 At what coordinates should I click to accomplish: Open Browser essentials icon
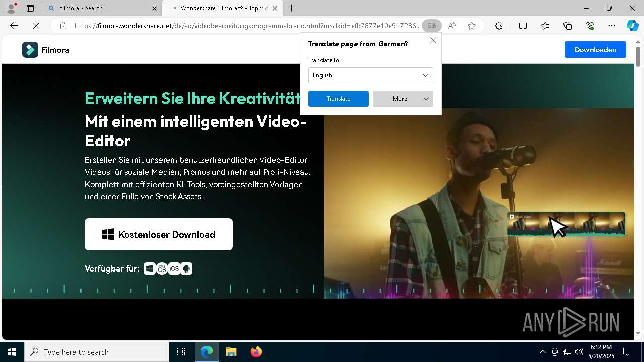click(x=590, y=26)
